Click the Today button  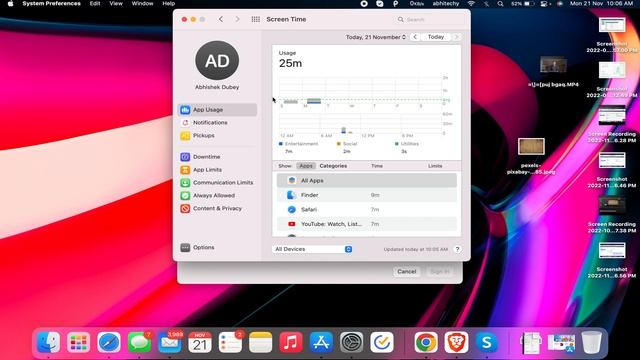click(x=436, y=37)
